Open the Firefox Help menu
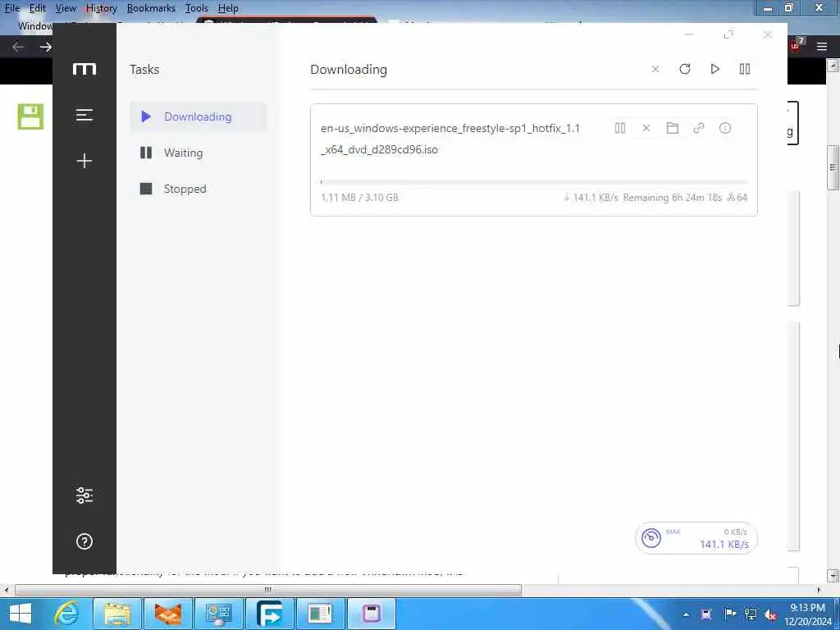840x630 pixels. pos(228,8)
